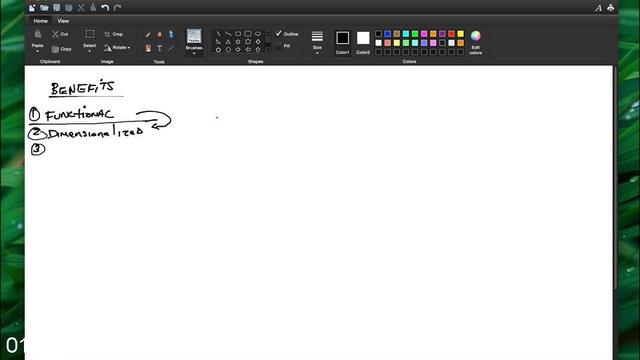Open the Paste dropdown arrow
Viewport: 640px width, 360px height.
pyautogui.click(x=38, y=51)
